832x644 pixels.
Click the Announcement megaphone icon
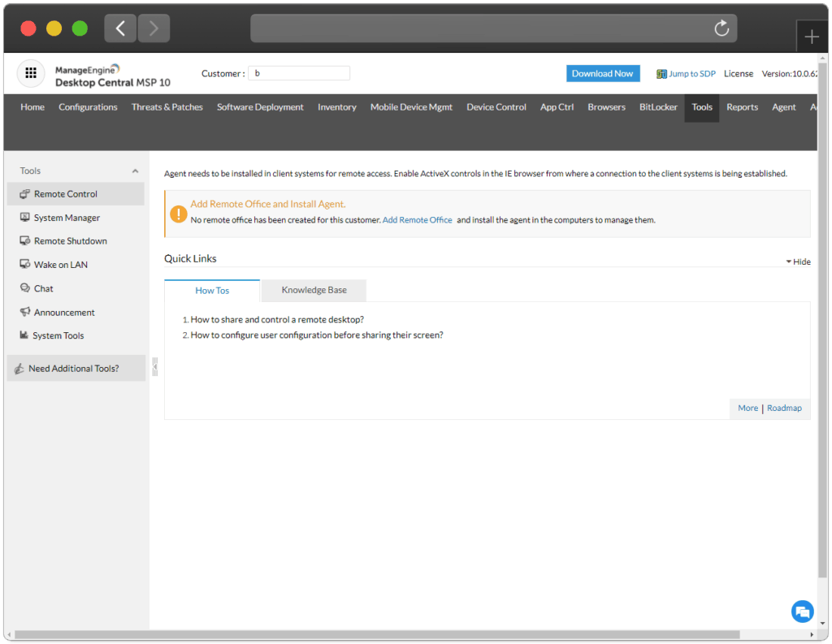click(x=24, y=312)
